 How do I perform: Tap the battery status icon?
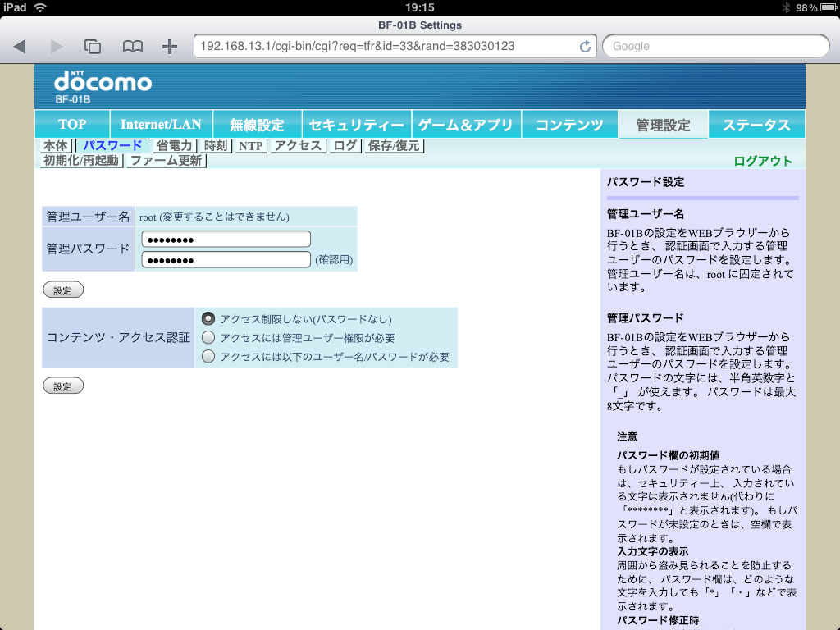coord(829,7)
